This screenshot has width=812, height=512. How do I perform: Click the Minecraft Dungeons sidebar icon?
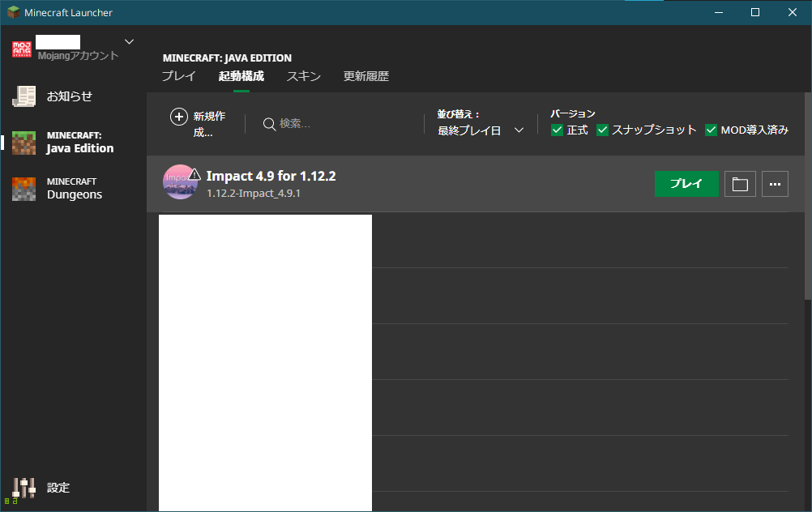(24, 189)
